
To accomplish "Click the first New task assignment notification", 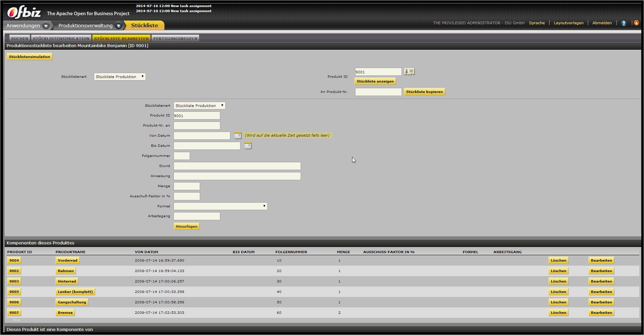I will [174, 6].
